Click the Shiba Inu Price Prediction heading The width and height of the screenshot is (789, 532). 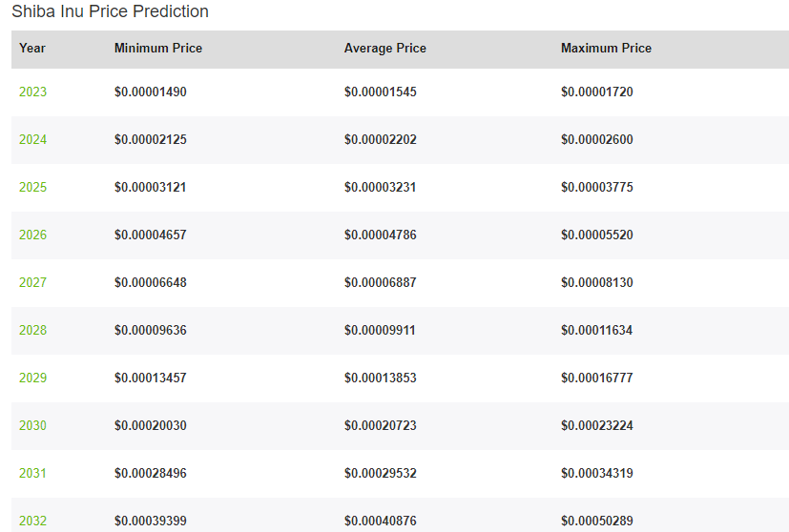click(x=111, y=11)
